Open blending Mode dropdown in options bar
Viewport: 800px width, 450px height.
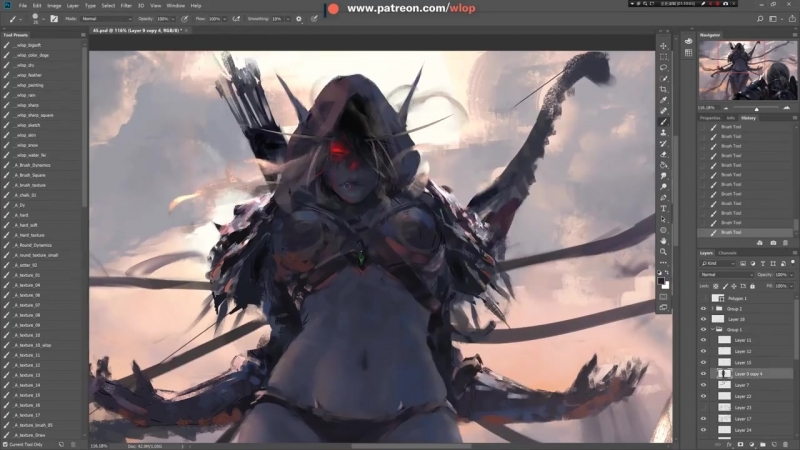click(106, 19)
